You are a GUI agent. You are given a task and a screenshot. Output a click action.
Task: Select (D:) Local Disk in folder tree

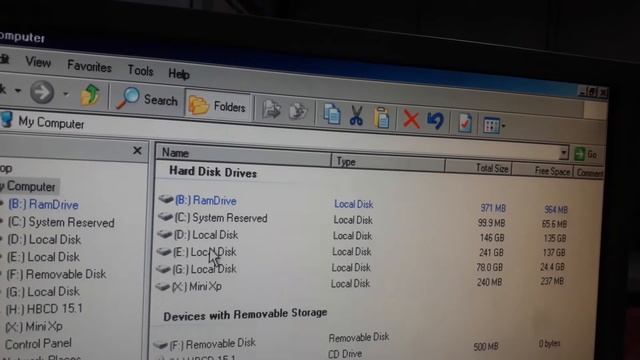coord(44,240)
